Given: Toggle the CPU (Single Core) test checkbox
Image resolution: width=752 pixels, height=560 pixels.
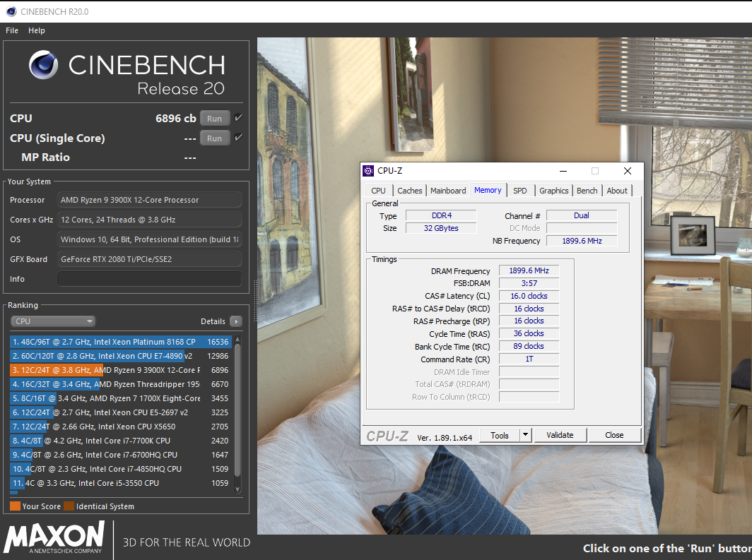Looking at the screenshot, I should (x=238, y=138).
